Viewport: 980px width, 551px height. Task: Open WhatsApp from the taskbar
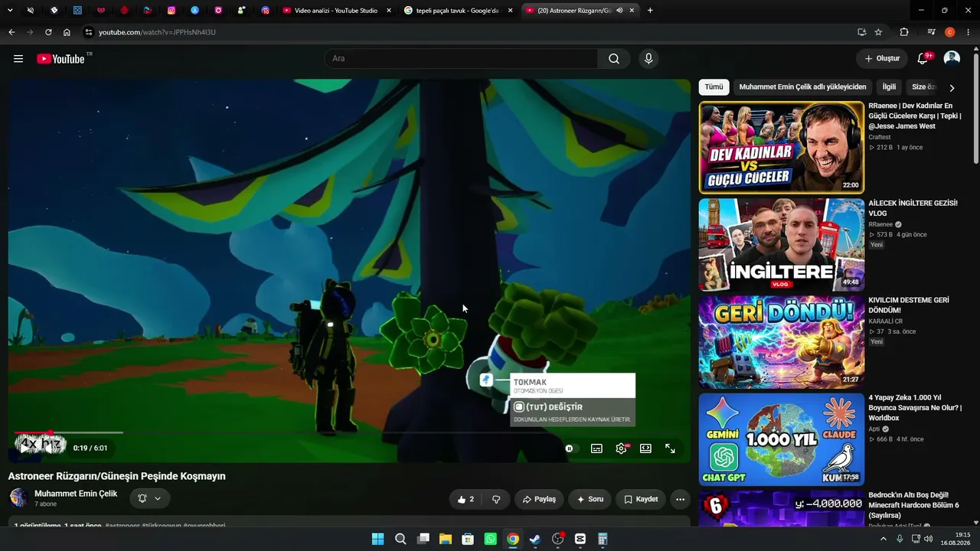click(x=491, y=539)
